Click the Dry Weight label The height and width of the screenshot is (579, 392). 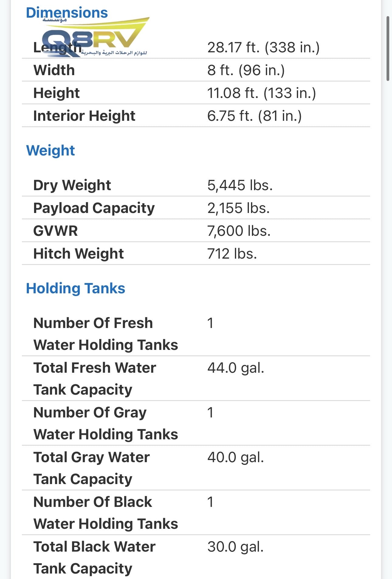[72, 185]
